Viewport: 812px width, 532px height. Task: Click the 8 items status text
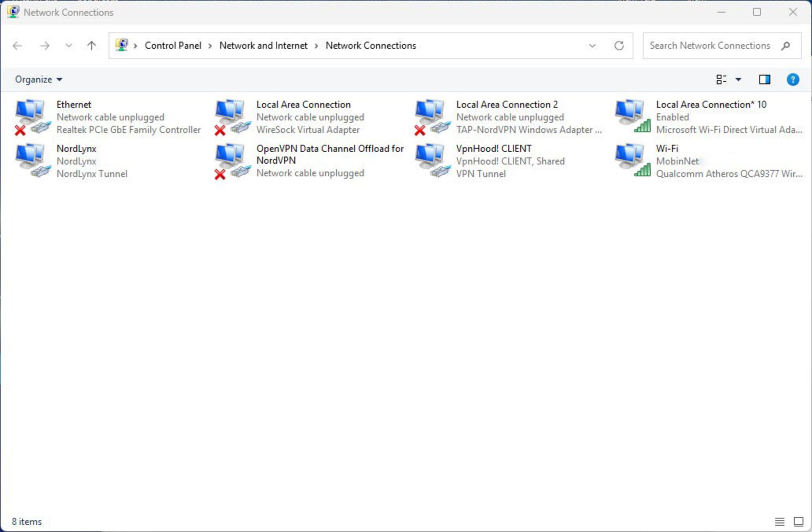click(27, 521)
